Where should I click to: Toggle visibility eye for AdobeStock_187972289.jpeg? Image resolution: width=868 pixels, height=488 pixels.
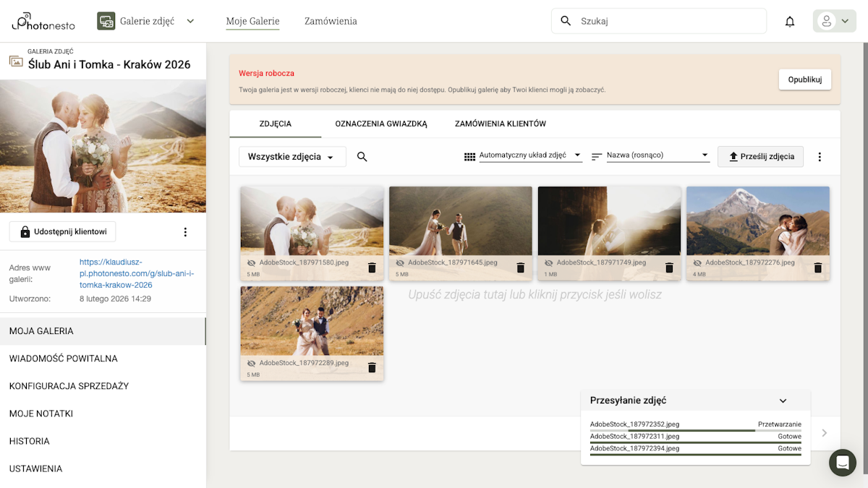(x=252, y=363)
